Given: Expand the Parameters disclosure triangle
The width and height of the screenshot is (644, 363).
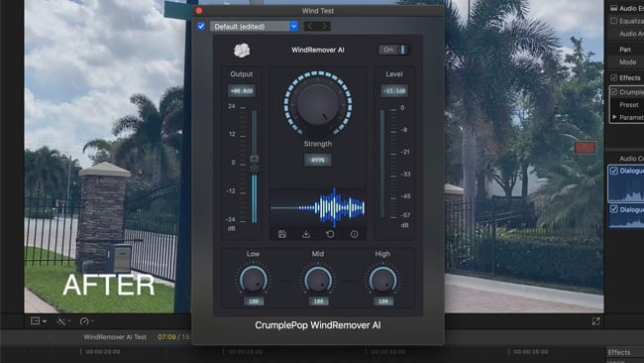Looking at the screenshot, I should click(x=615, y=117).
